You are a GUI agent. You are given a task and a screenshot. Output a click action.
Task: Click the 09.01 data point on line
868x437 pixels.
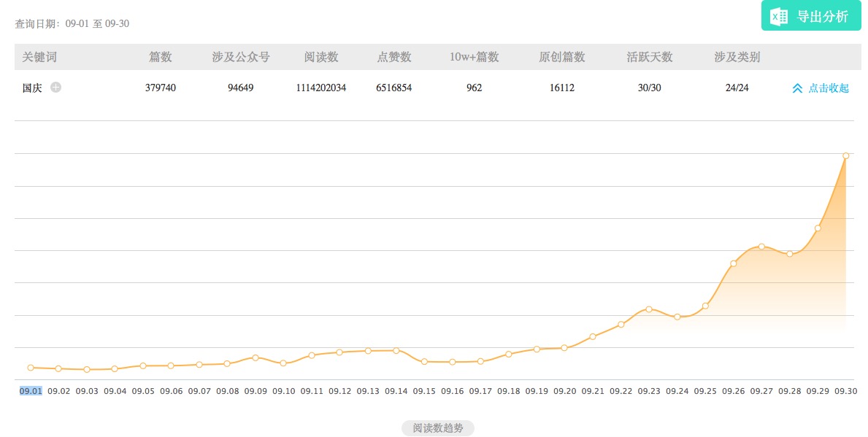click(31, 368)
